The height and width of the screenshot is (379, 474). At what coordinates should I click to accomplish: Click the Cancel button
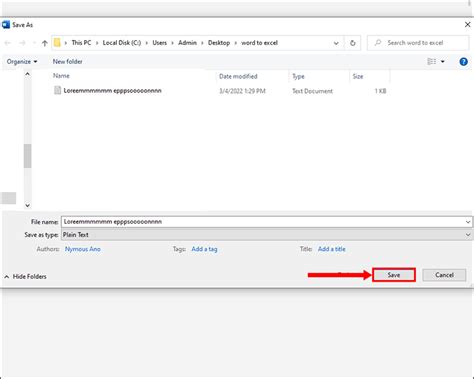tap(444, 275)
